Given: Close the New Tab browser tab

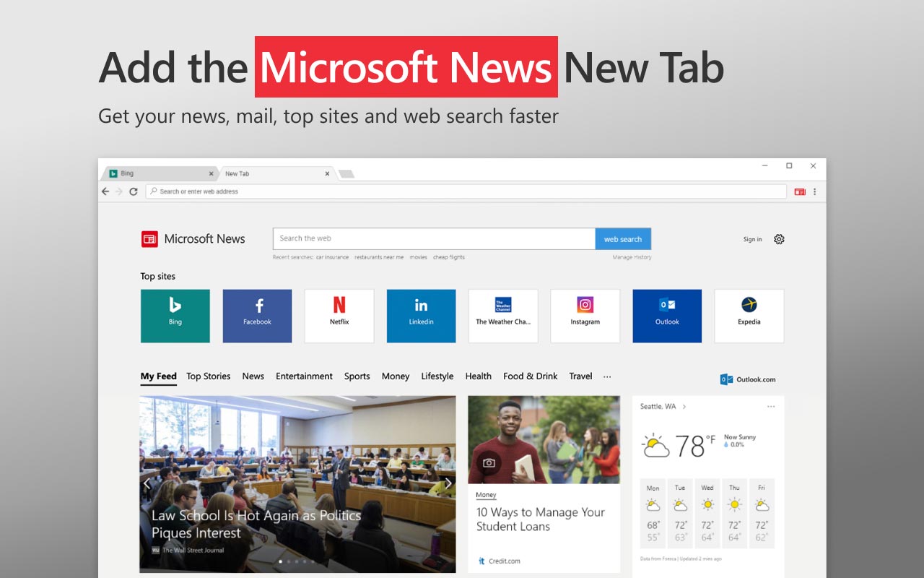Looking at the screenshot, I should [x=327, y=173].
